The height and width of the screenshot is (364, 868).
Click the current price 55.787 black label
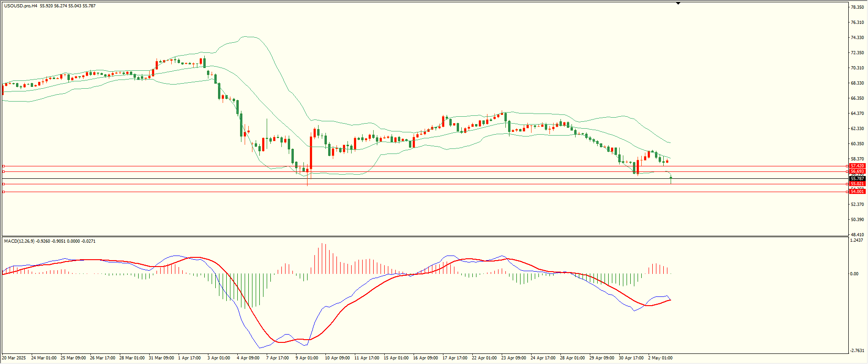tap(857, 178)
